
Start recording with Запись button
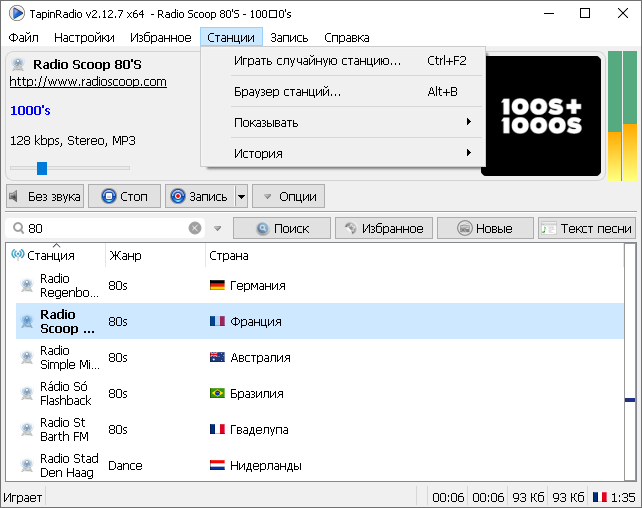click(200, 196)
